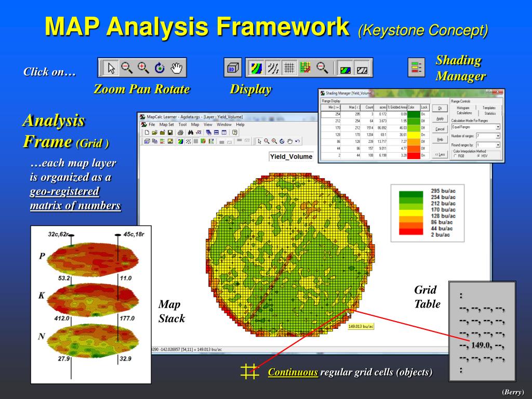
Task: Open the Map Set menu
Action: coord(167,124)
